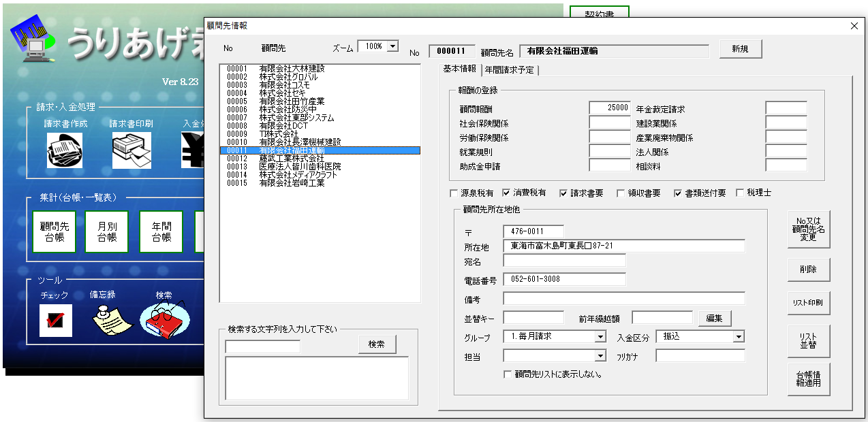Screen dimensions: 868x422
Task: Click the 助成金申請 amount field
Action: tap(610, 165)
